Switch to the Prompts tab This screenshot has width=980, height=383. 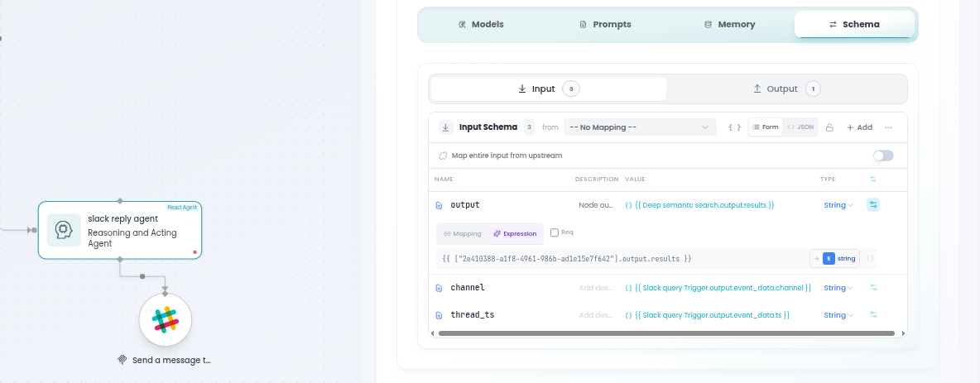pyautogui.click(x=604, y=24)
